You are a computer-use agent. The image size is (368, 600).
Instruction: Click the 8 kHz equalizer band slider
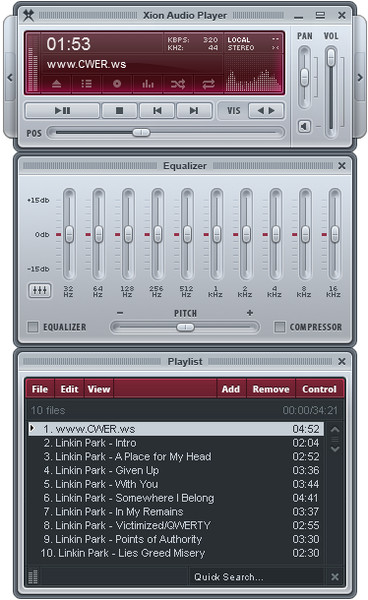point(305,234)
